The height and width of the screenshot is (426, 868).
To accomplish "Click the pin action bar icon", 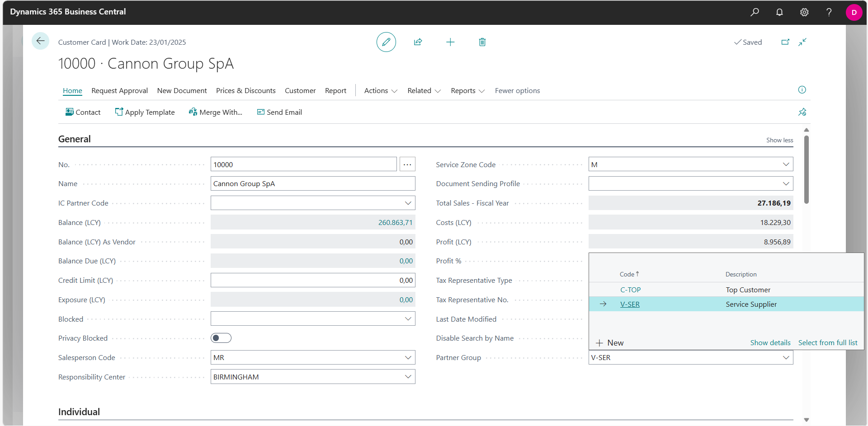I will (x=802, y=112).
